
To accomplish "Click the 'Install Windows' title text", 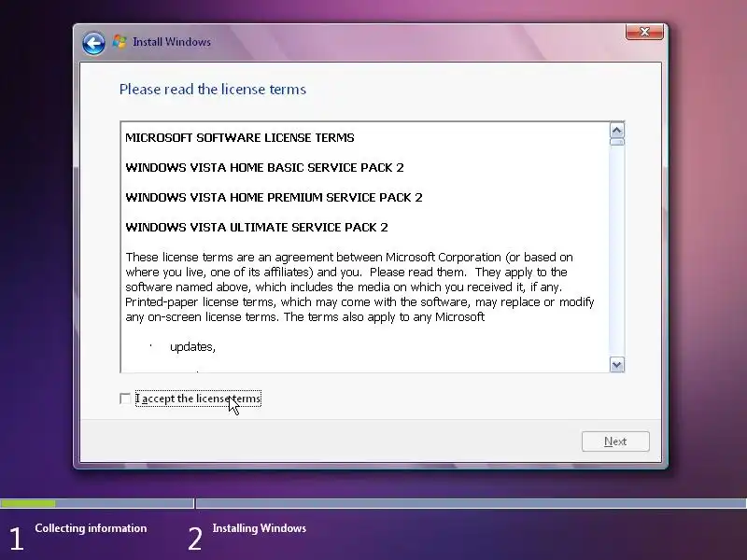I will click(172, 42).
